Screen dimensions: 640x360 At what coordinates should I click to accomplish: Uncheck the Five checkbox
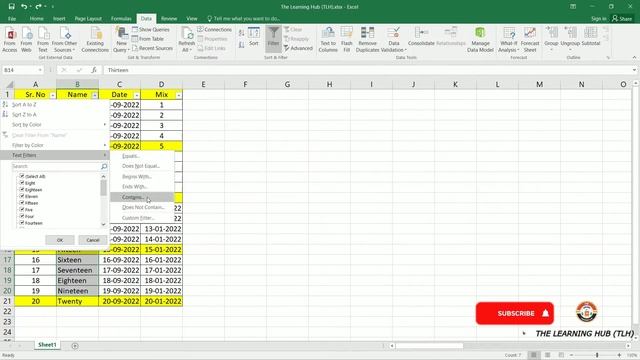(22, 209)
